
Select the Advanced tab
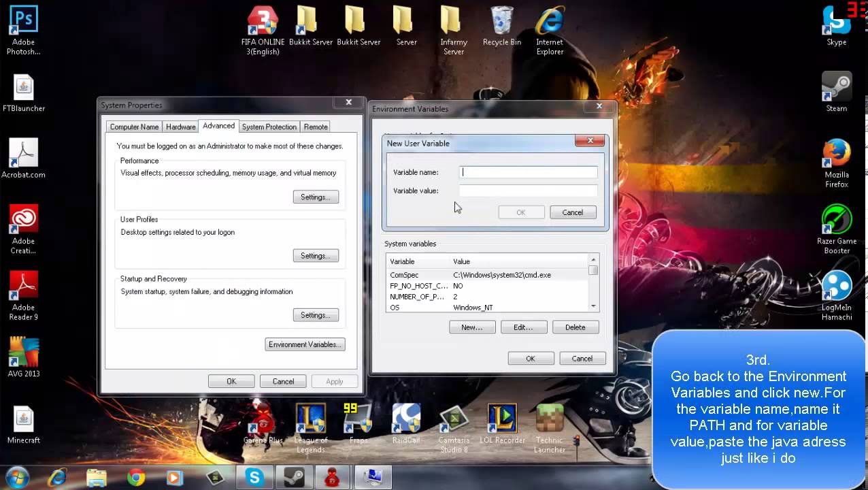[x=219, y=126]
